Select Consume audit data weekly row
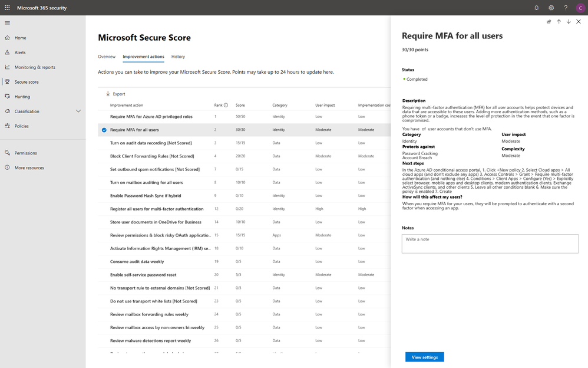The height and width of the screenshot is (368, 588). (244, 262)
